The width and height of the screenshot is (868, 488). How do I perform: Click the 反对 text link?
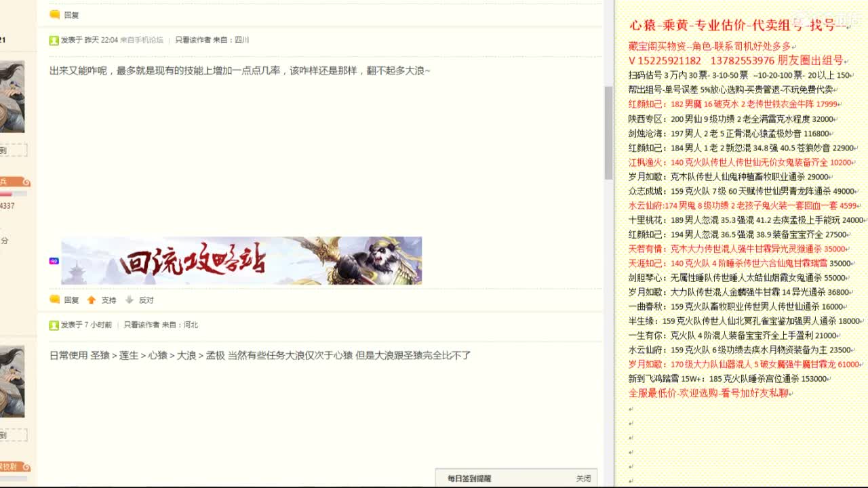coord(146,300)
